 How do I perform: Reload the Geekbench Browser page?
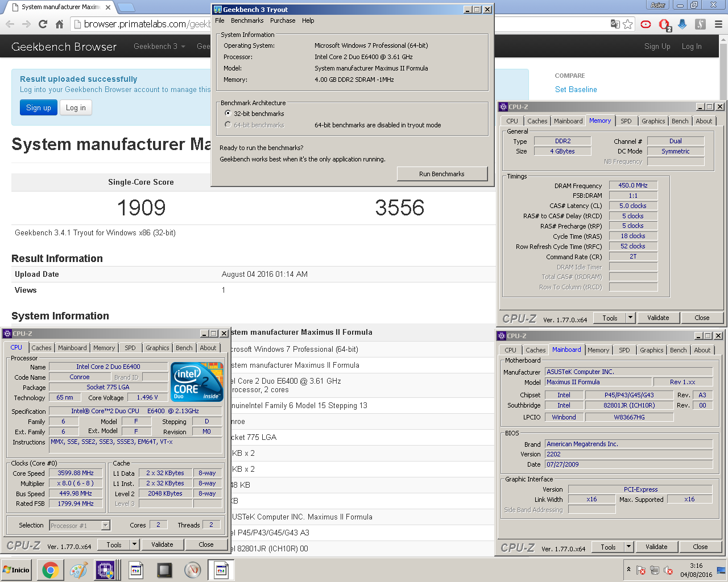(43, 24)
